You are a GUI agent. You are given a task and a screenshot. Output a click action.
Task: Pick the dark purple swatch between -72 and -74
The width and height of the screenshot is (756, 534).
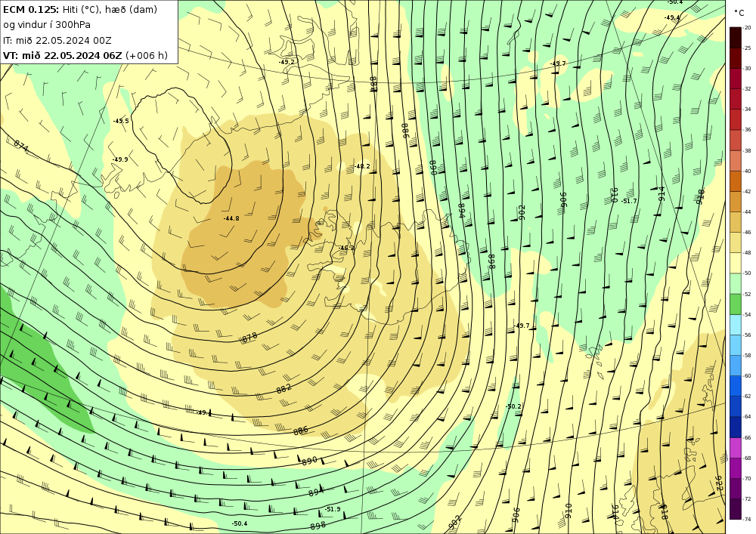point(736,509)
